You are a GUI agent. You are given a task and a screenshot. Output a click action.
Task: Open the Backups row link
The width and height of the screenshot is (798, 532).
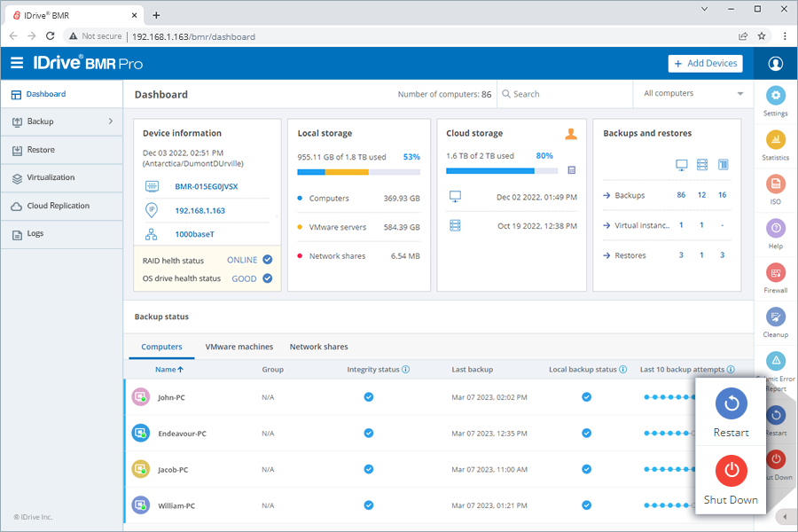coord(629,195)
